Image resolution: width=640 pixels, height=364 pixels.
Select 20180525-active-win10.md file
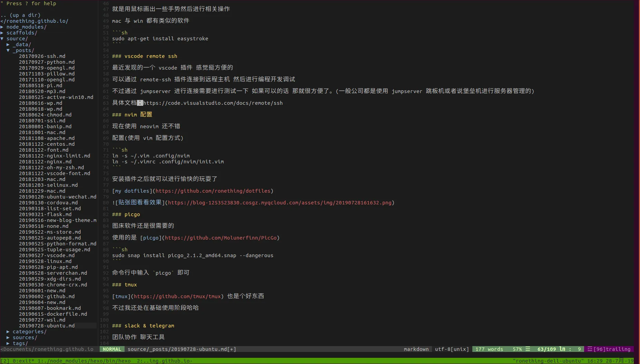tap(56, 97)
